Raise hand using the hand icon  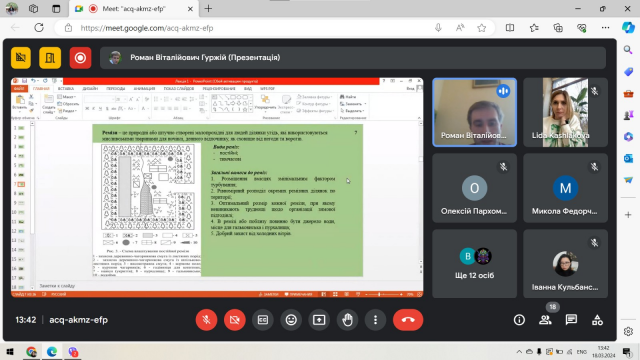tap(347, 320)
